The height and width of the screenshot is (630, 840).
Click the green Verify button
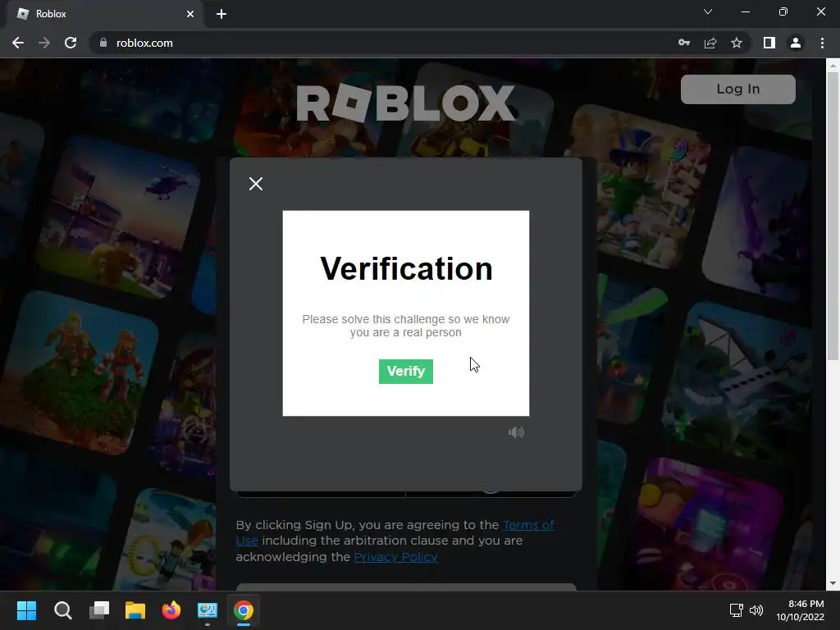pyautogui.click(x=405, y=372)
